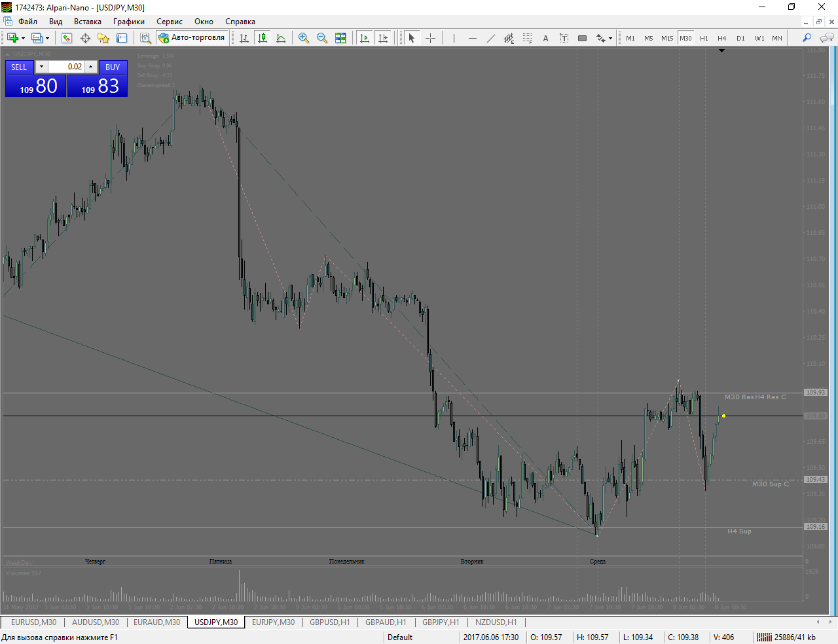Switch chart to candlesticks mode

[263, 38]
